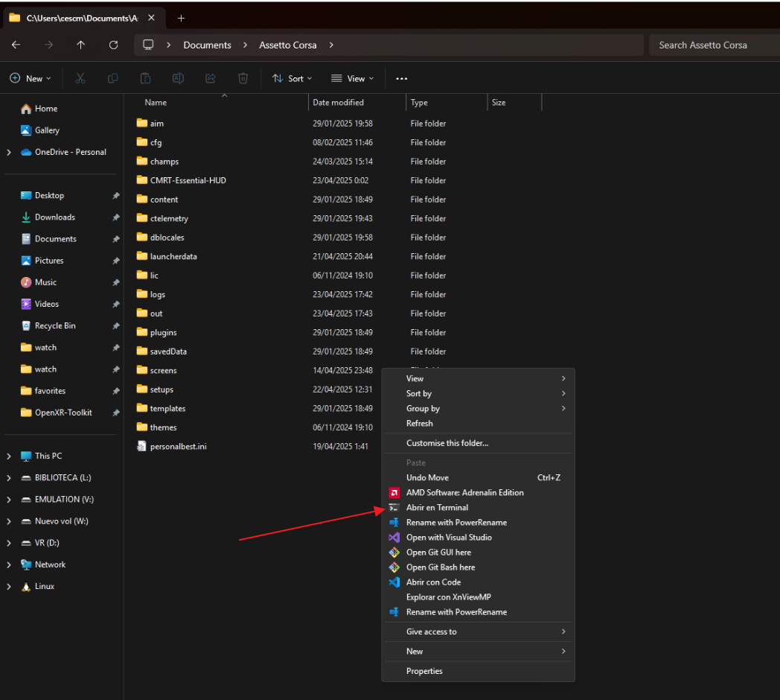Click the AMD Software: Adrenalin Edition icon

[394, 493]
